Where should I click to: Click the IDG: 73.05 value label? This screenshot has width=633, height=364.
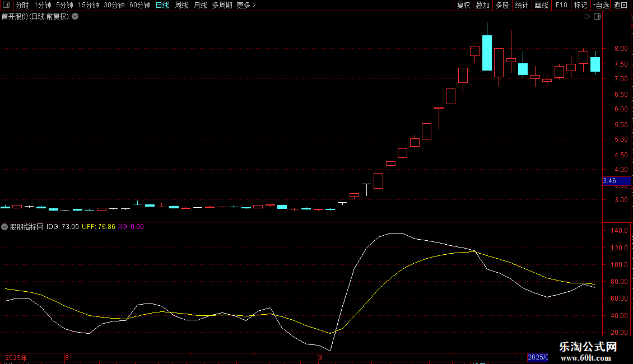click(x=63, y=227)
